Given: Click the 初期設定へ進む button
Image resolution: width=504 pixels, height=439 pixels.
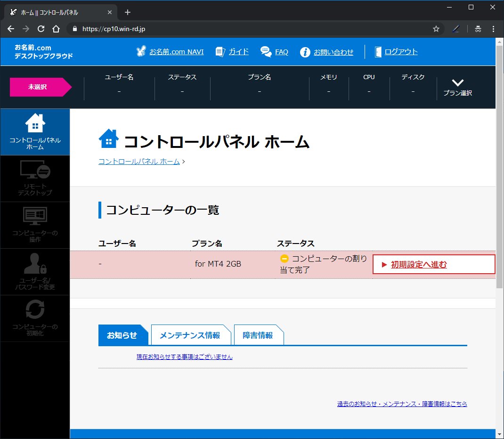Looking at the screenshot, I should pos(434,265).
